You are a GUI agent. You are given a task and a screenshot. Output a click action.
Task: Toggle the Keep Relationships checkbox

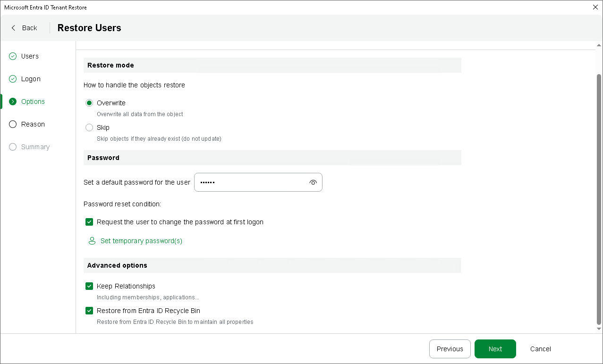(x=89, y=286)
